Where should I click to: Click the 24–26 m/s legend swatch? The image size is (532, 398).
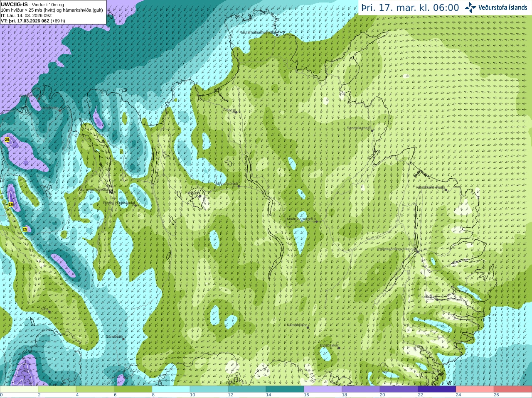pyautogui.click(x=475, y=389)
